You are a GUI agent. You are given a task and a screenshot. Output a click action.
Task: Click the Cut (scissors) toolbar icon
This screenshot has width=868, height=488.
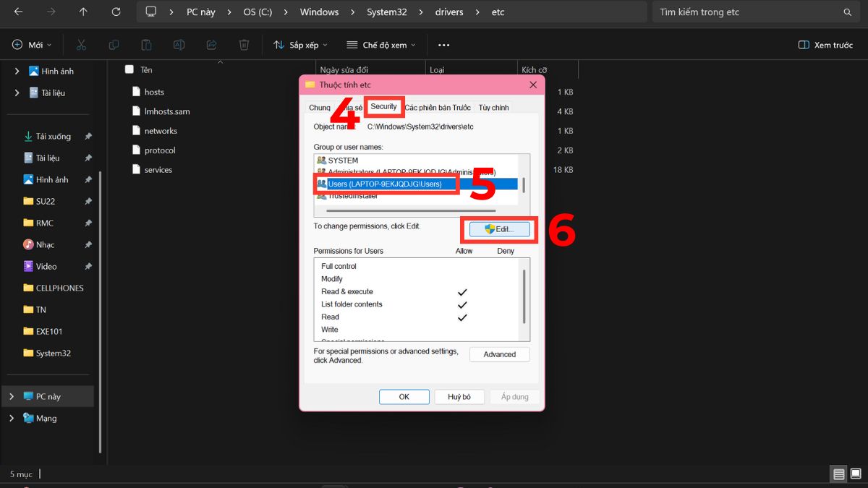pos(81,45)
